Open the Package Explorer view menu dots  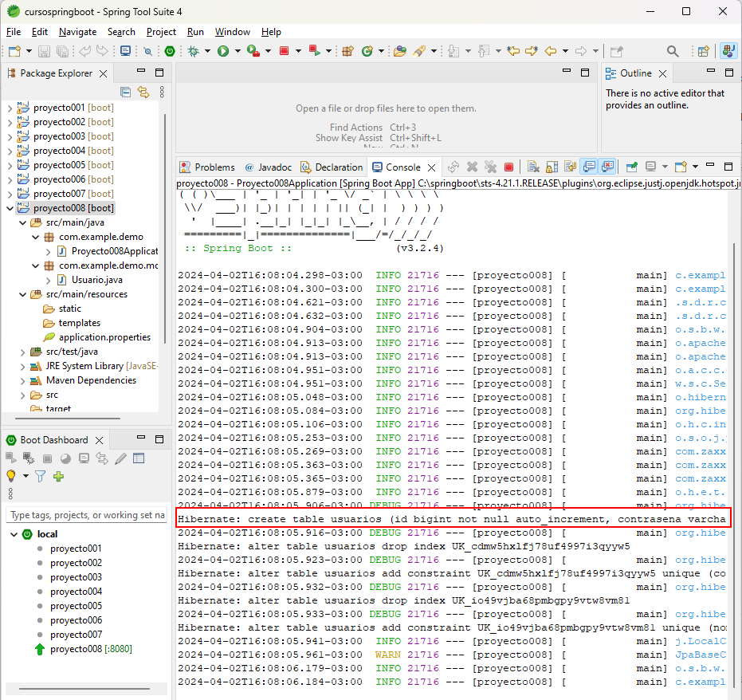(162, 92)
